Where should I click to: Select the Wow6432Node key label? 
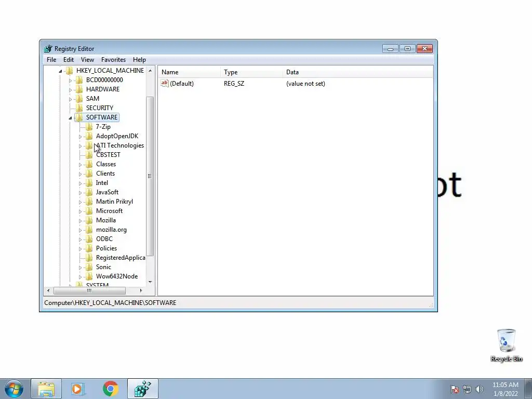[x=117, y=276]
